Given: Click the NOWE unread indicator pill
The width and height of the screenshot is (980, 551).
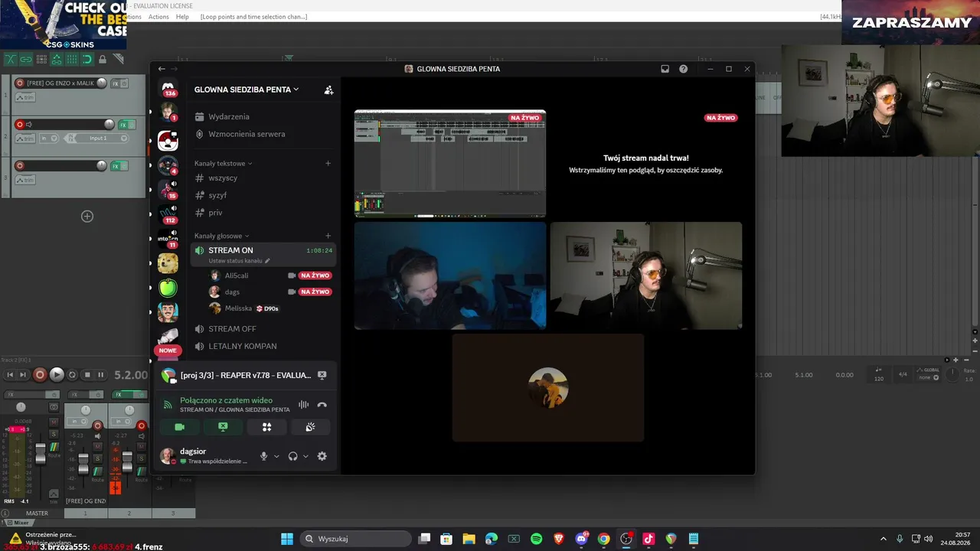Looking at the screenshot, I should tap(168, 350).
